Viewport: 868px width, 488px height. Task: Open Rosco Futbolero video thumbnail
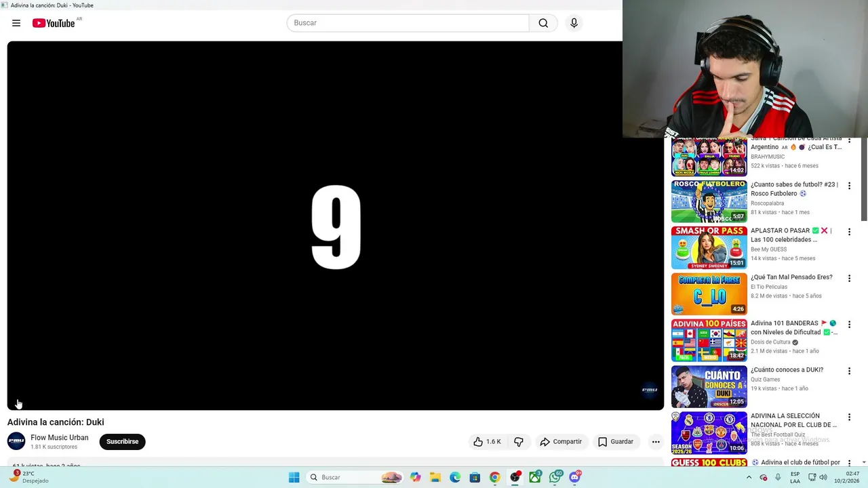click(709, 201)
